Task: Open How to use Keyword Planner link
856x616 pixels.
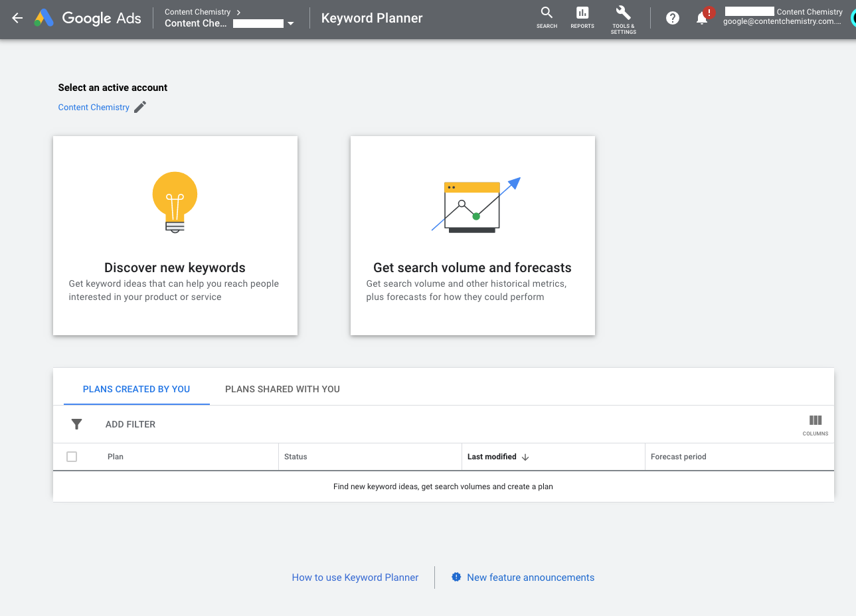Action: [x=355, y=577]
